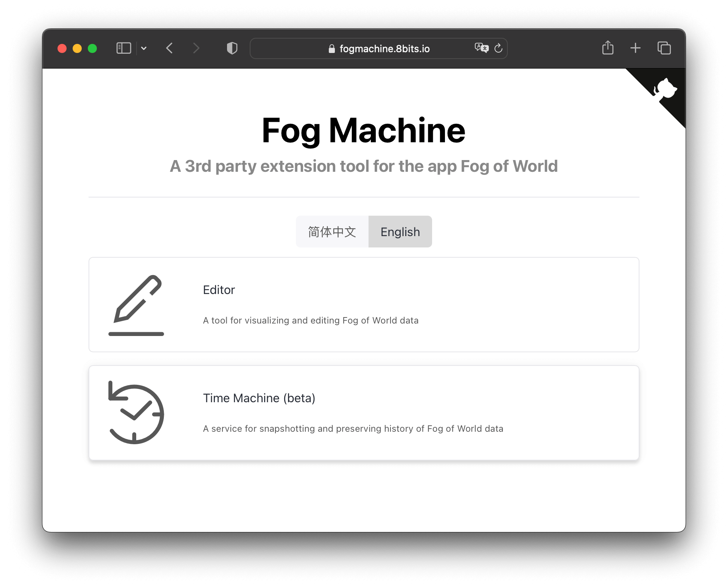Click the translate page icon
Image resolution: width=728 pixels, height=588 pixels.
[x=481, y=48]
